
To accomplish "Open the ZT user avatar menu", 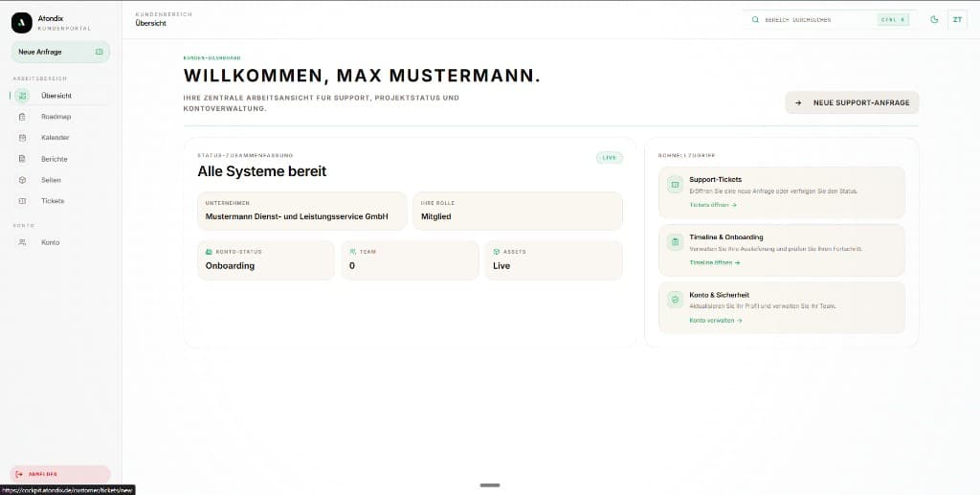I will pyautogui.click(x=957, y=19).
